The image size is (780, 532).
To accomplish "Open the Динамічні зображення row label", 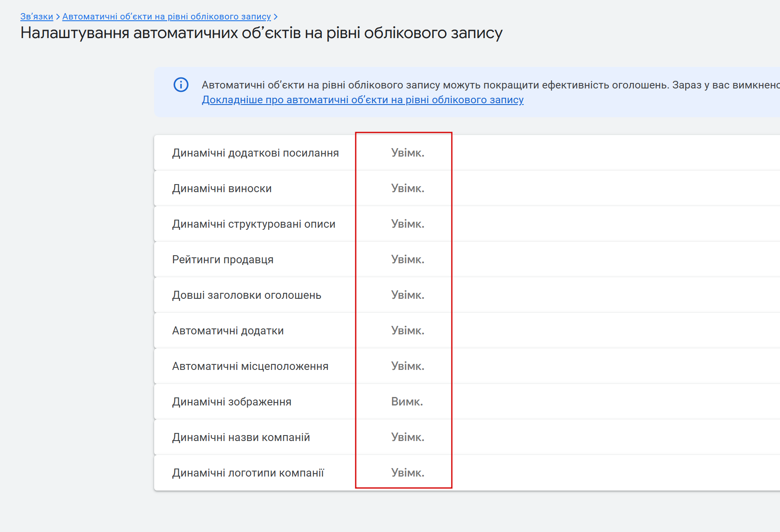I will (x=232, y=402).
